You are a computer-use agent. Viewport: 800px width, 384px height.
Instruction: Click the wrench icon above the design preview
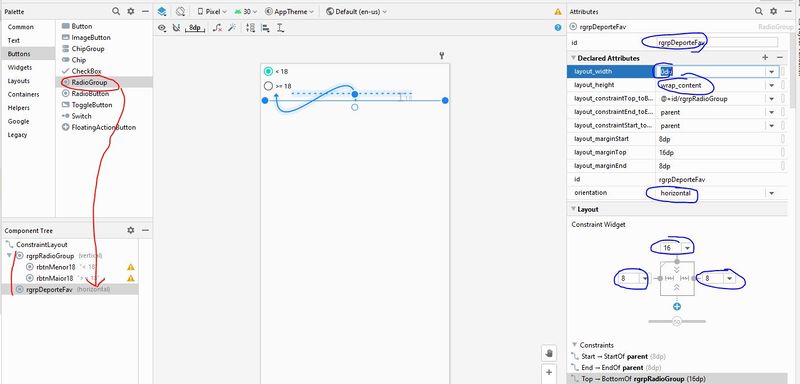coord(442,56)
